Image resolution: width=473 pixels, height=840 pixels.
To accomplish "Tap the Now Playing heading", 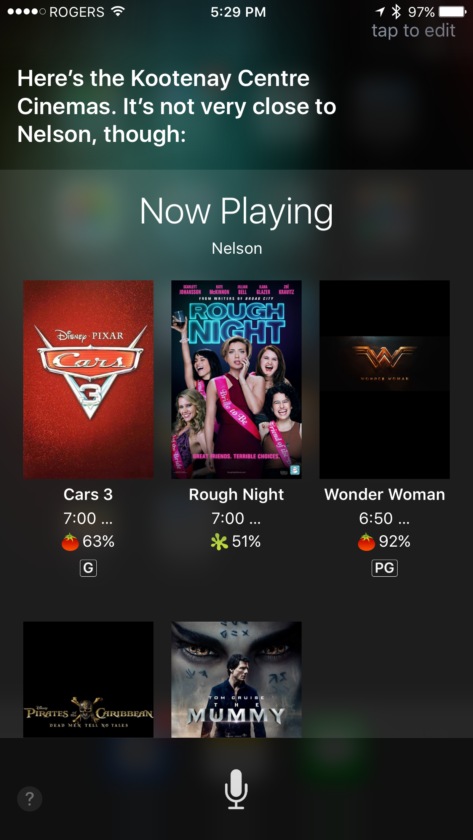I will (x=236, y=211).
